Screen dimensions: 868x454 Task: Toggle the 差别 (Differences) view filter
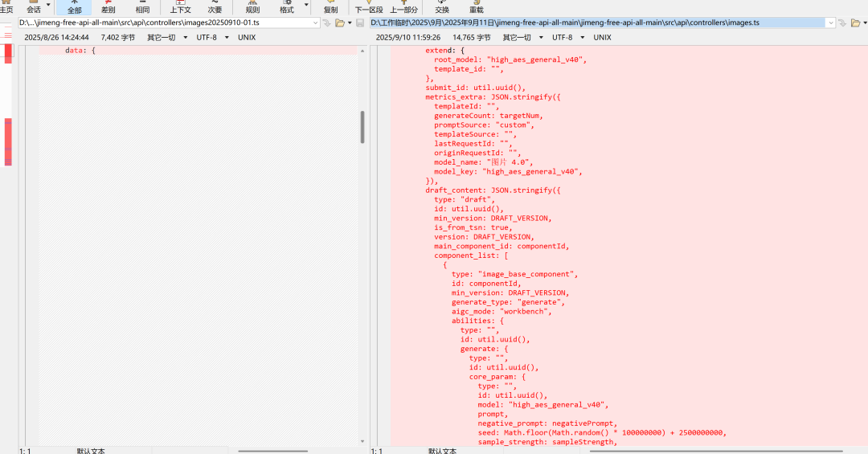coord(108,8)
